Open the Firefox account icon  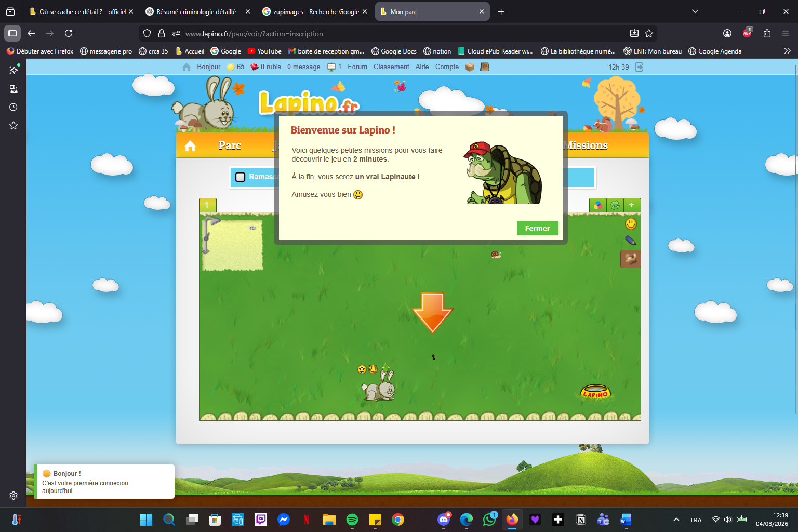pos(727,33)
